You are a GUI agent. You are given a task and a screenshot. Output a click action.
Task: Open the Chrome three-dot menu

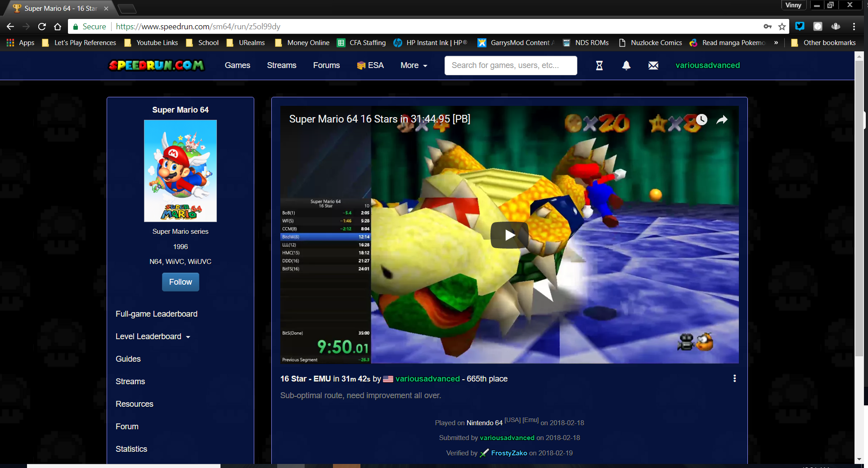pos(854,27)
